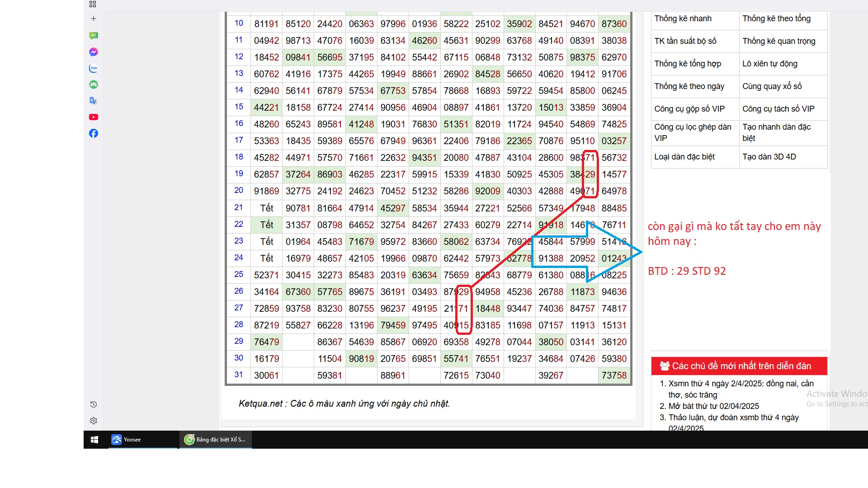Open 'Thống kê nhanh' link

(683, 19)
